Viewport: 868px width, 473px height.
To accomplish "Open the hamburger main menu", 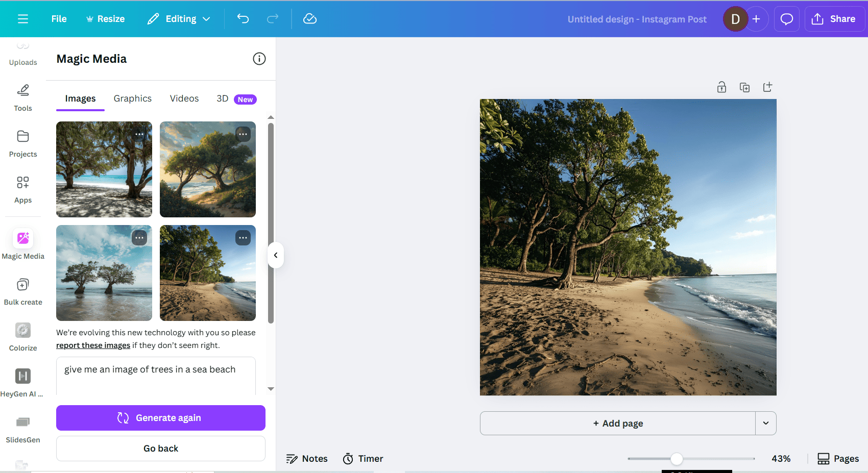I will (23, 19).
